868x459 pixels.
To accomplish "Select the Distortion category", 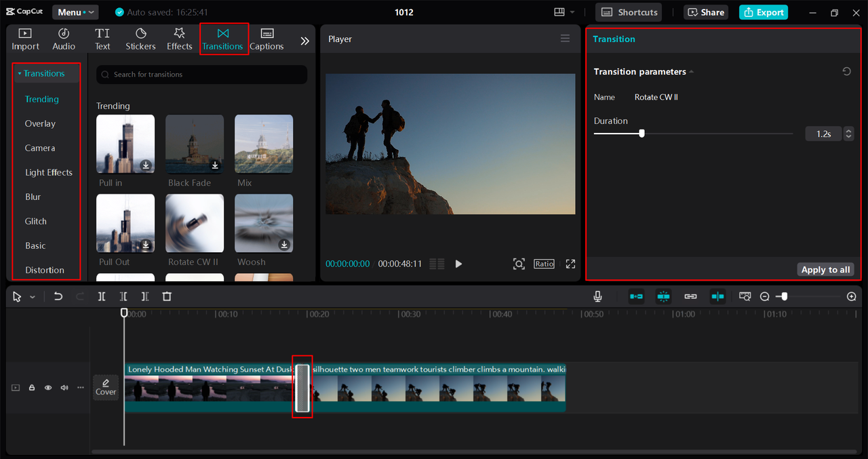I will tap(45, 270).
